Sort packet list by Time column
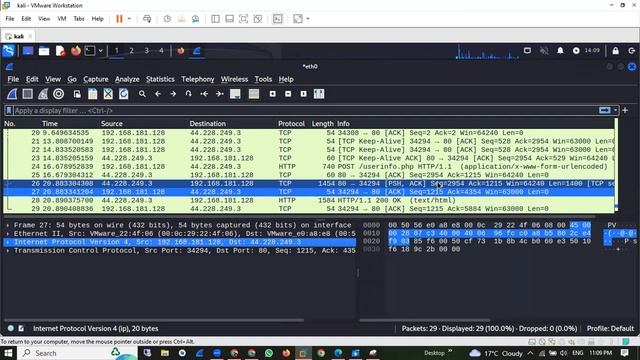Image resolution: width=640 pixels, height=360 pixels. 49,124
